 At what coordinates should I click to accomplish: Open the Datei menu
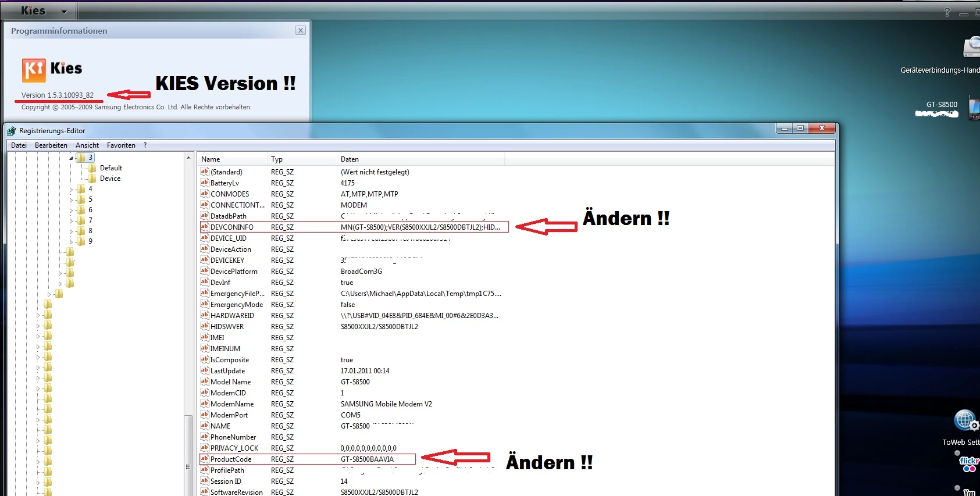(19, 145)
